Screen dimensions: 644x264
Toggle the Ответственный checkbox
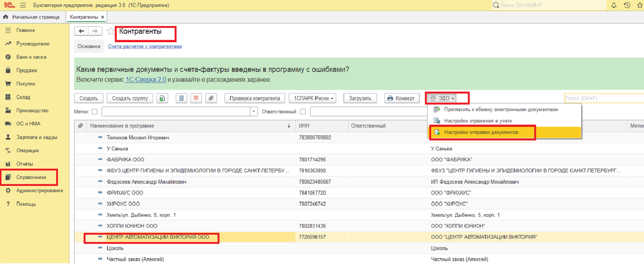point(303,111)
